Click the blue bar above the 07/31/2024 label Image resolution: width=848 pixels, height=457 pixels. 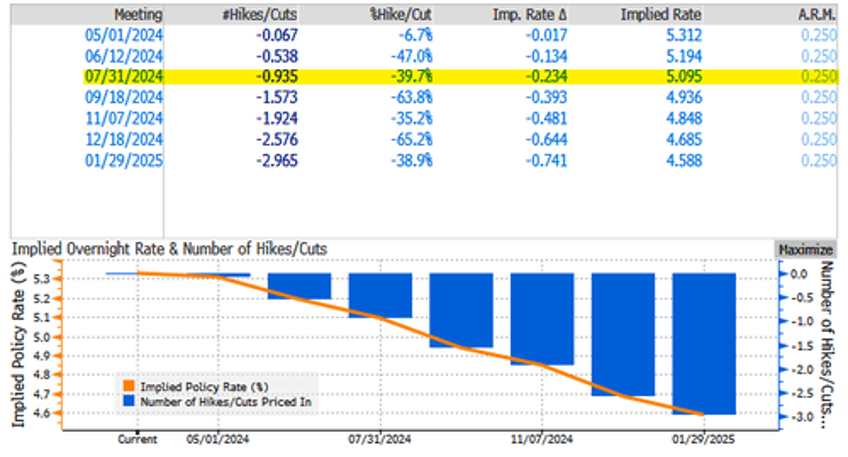[380, 295]
